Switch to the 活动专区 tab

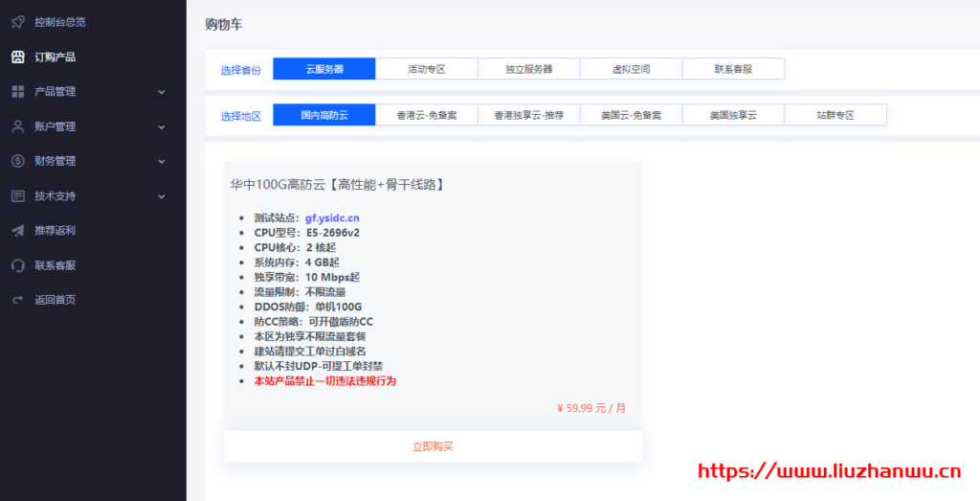(x=427, y=69)
